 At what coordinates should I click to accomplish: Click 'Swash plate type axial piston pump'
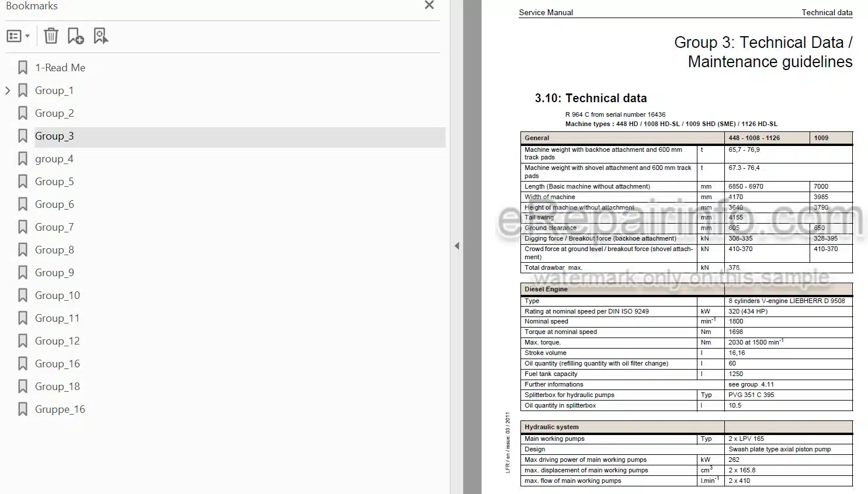780,449
